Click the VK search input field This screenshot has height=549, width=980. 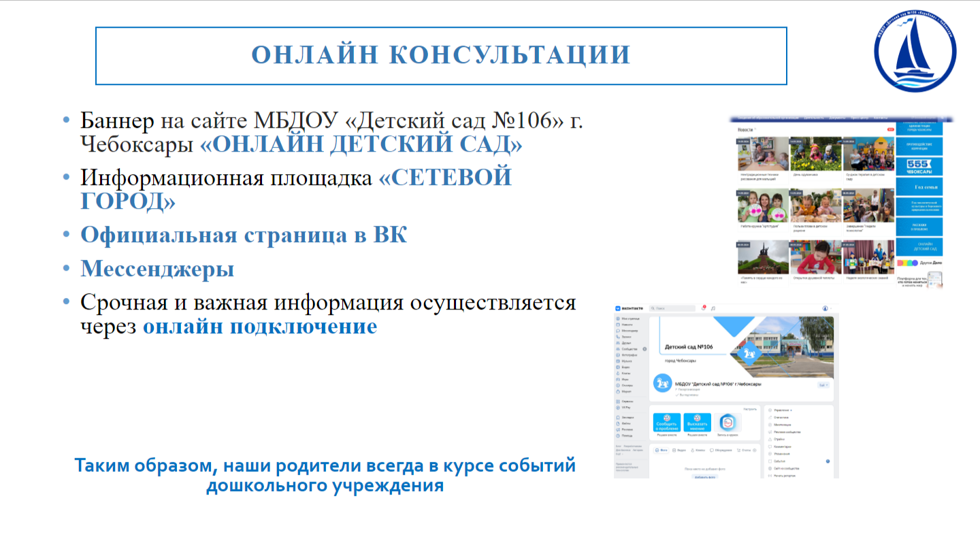(x=672, y=308)
